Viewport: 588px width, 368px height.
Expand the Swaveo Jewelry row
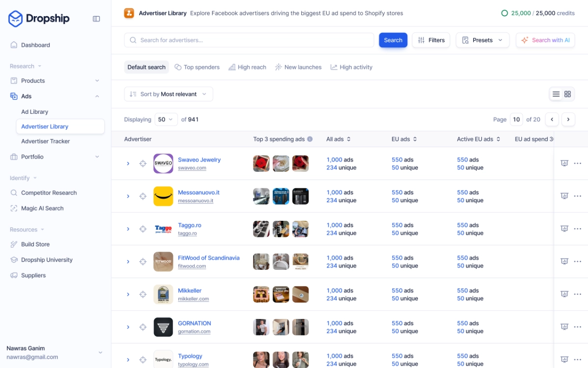tap(128, 164)
